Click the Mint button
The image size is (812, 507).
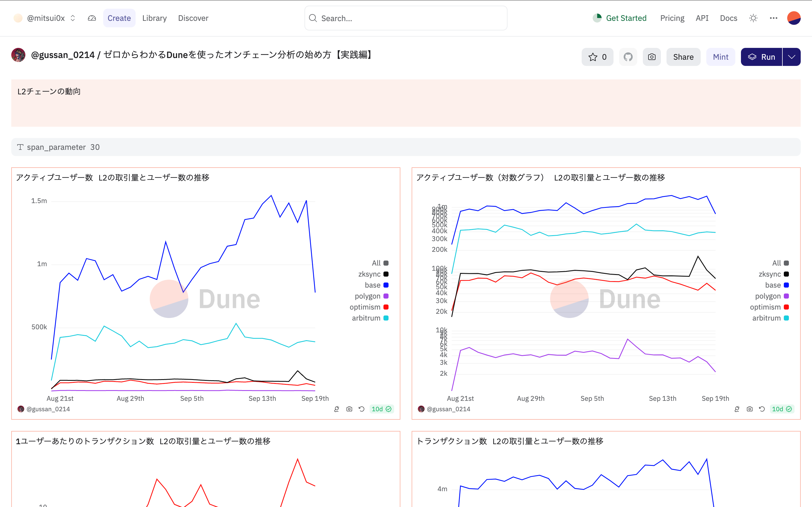pyautogui.click(x=720, y=57)
